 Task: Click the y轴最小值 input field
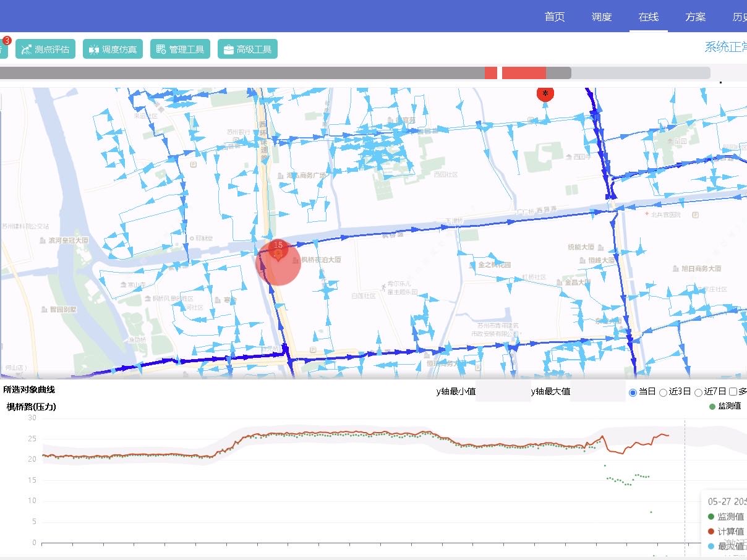[503, 392]
